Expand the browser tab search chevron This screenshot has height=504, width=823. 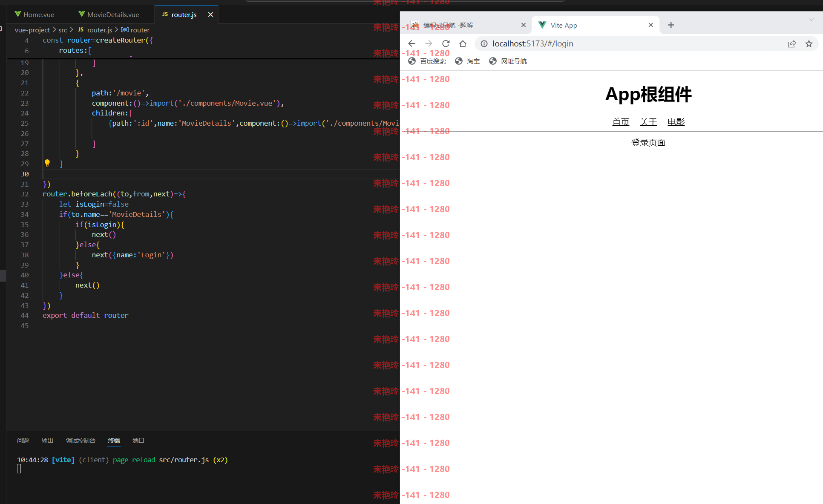click(x=811, y=19)
